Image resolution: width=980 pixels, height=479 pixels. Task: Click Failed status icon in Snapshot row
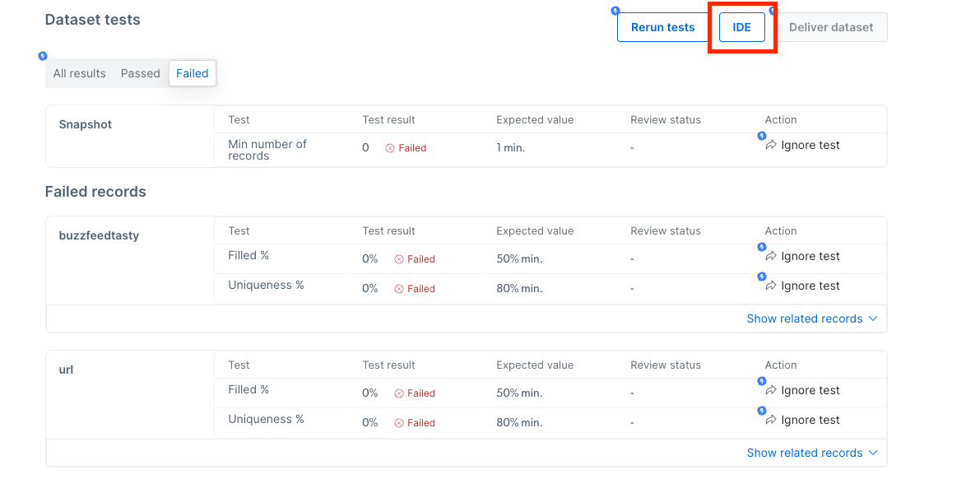tap(389, 148)
